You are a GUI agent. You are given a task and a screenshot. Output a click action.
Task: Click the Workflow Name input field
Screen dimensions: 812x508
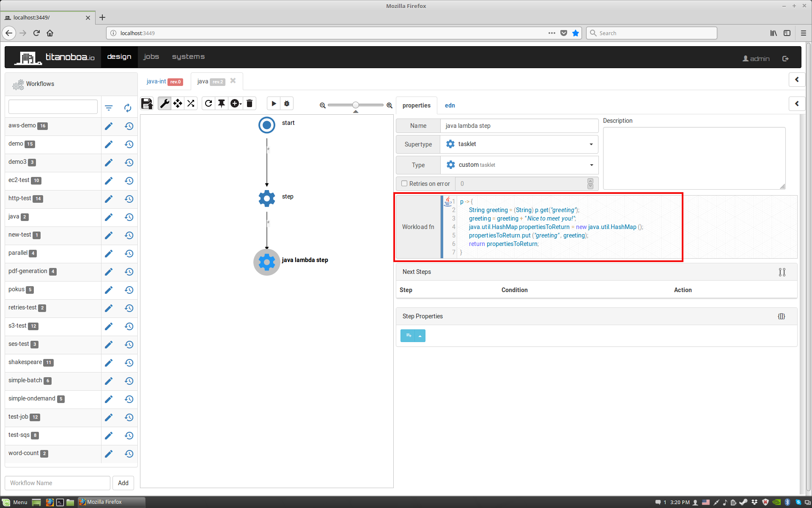point(58,483)
